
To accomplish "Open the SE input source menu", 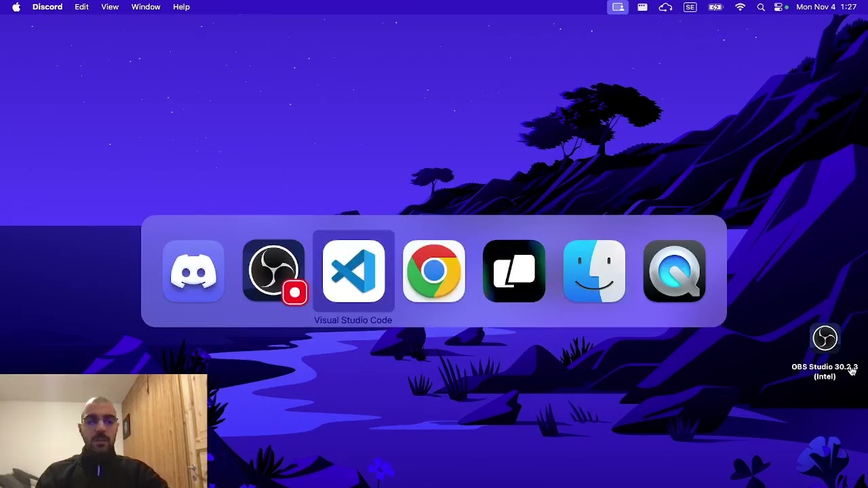I will pos(690,7).
